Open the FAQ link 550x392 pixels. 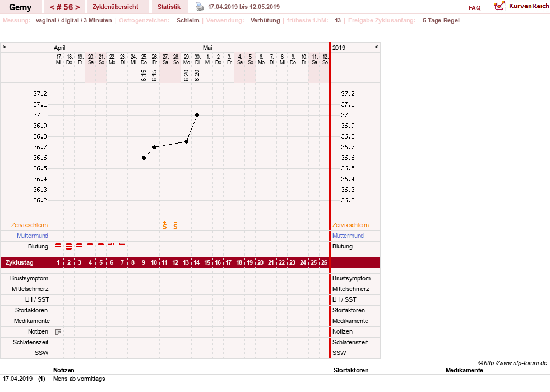474,8
